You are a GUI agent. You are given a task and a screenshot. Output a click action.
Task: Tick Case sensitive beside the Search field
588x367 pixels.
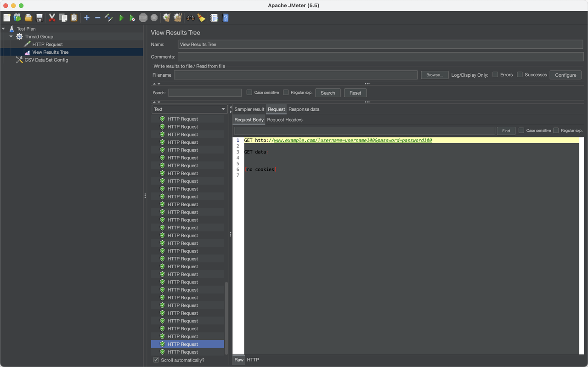click(249, 92)
